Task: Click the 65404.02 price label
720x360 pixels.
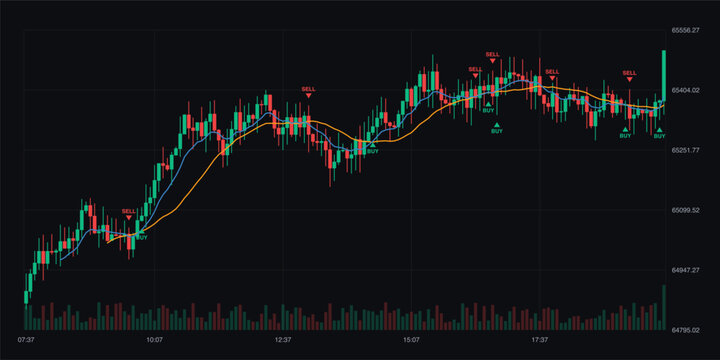Action: (x=686, y=90)
